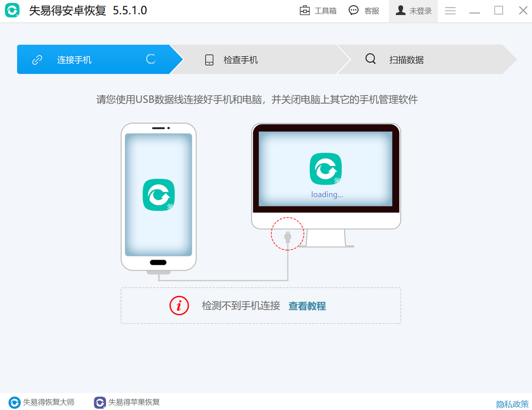Open 客服 customer service chat
This screenshot has width=532, height=410.
(365, 10)
